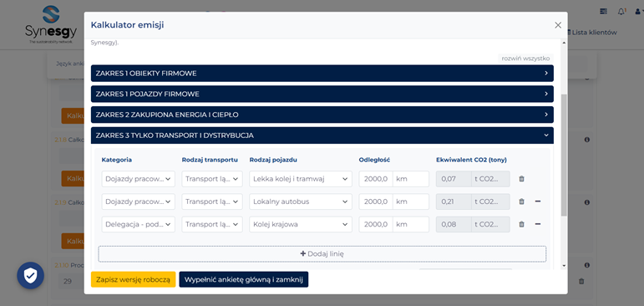Click info icon next to 2.1.9

[587, 202]
